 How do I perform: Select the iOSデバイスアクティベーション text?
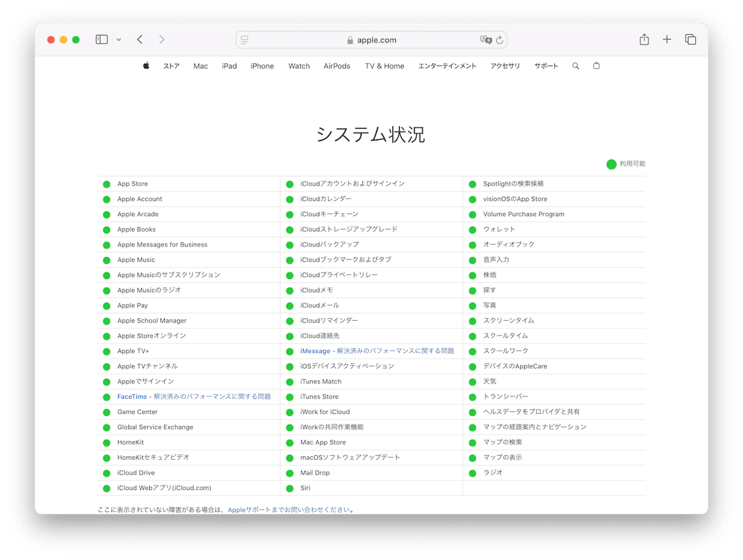[347, 366]
